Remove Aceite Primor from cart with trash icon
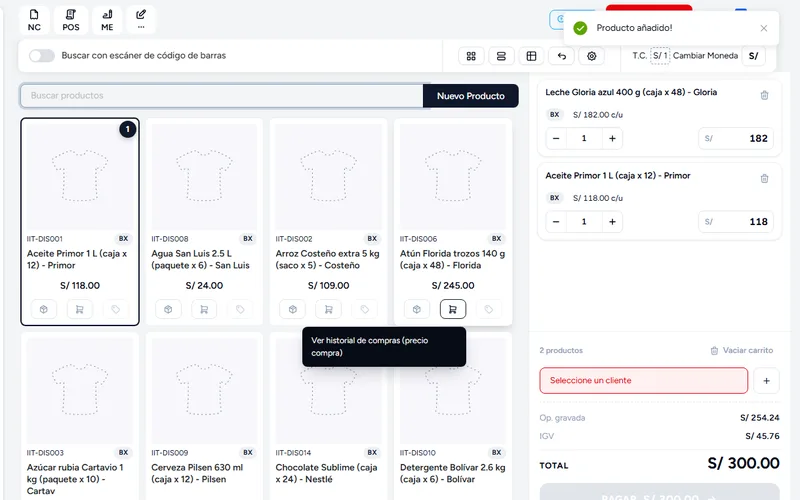The height and width of the screenshot is (500, 800). [x=764, y=179]
